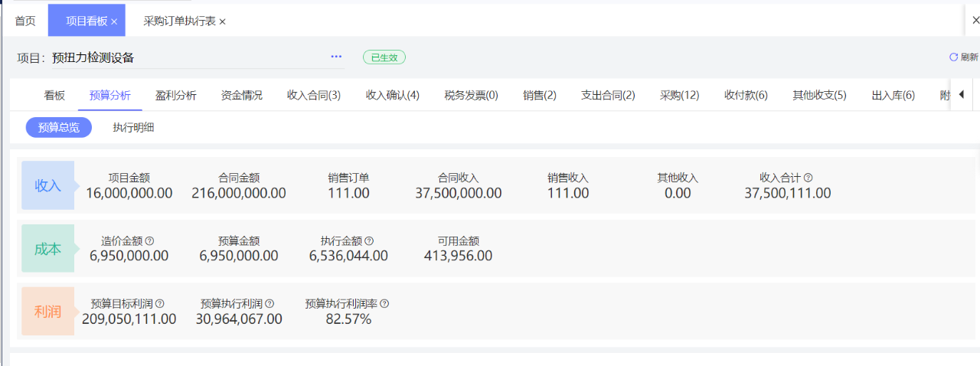The height and width of the screenshot is (366, 980).
Task: Click the 预算目标利润 value 209,050,111.00
Action: [x=129, y=319]
